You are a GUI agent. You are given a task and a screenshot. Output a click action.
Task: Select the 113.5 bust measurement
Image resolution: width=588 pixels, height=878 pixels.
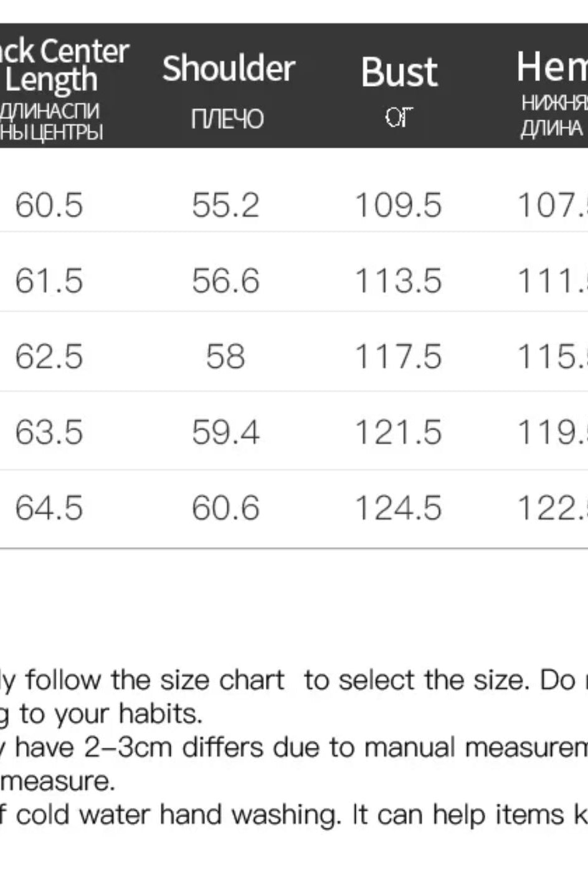coord(398,281)
